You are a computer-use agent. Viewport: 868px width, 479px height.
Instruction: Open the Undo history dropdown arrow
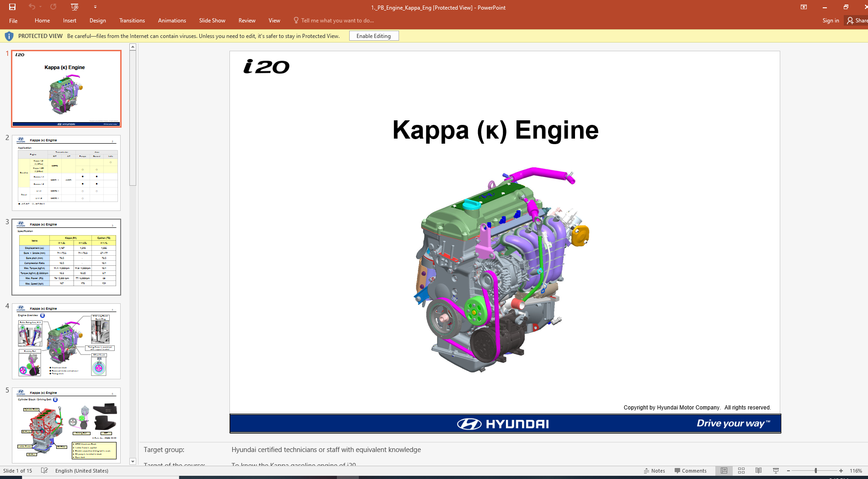pyautogui.click(x=40, y=7)
